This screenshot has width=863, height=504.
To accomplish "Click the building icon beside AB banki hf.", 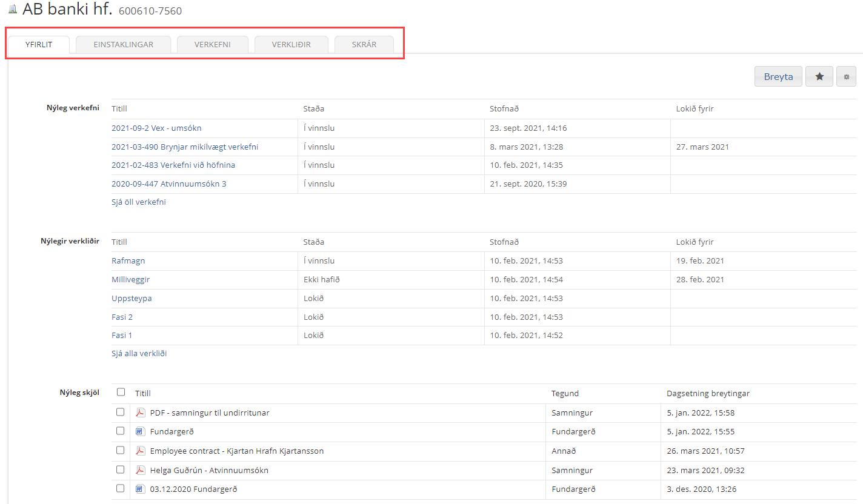I will coord(12,9).
